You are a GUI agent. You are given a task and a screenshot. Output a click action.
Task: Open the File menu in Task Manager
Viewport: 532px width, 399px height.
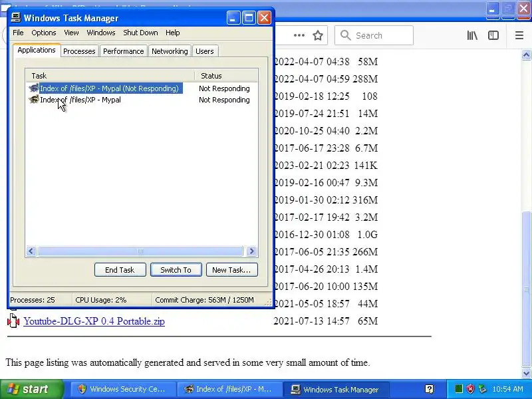(18, 33)
